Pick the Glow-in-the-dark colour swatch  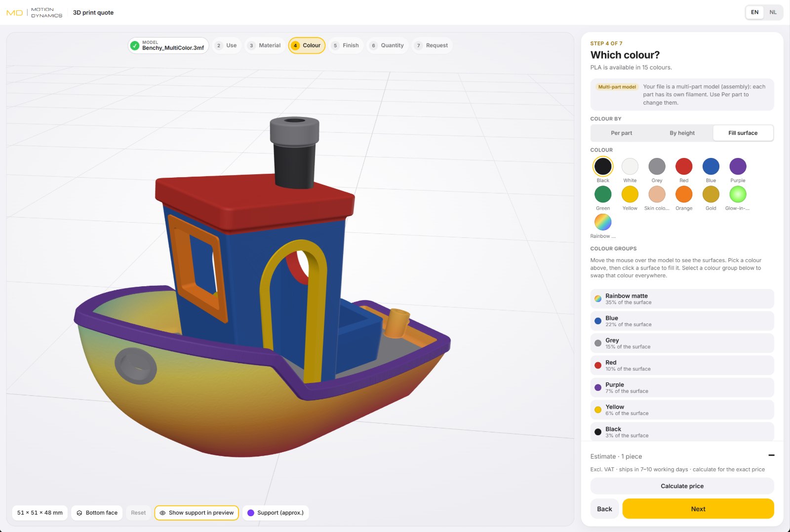(738, 194)
